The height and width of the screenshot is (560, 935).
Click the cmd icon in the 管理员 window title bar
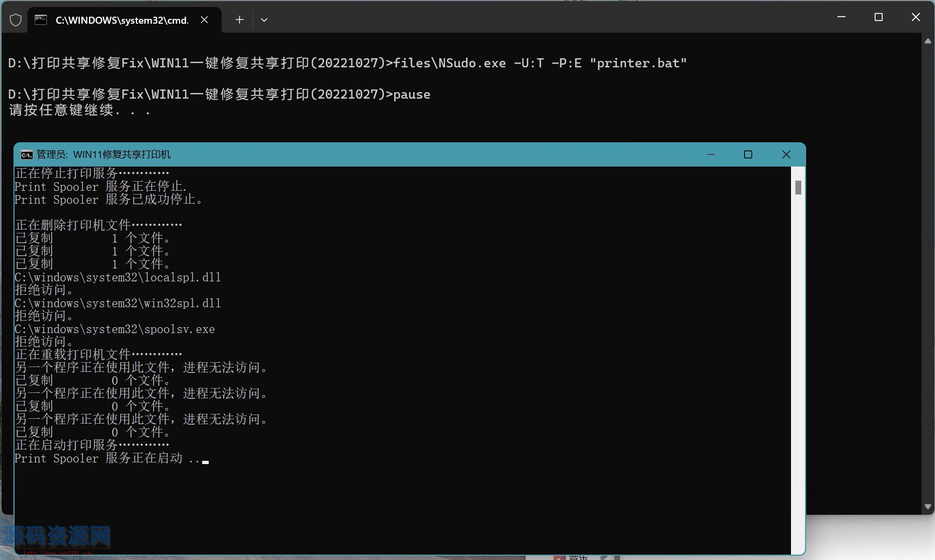coord(26,154)
